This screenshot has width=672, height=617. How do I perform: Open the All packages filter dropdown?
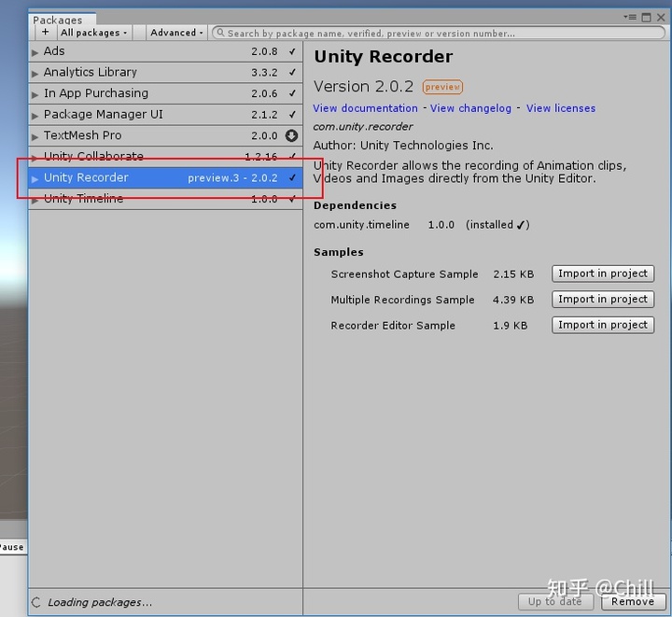[94, 33]
